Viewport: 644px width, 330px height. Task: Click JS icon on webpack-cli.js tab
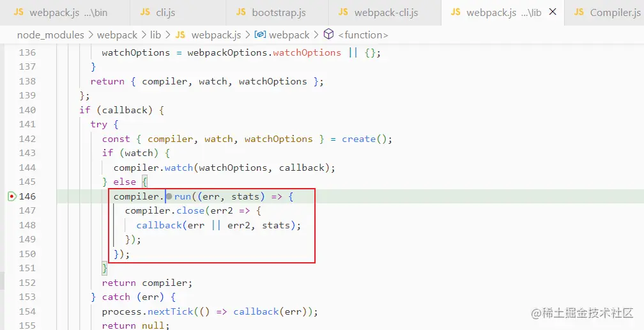pos(343,12)
